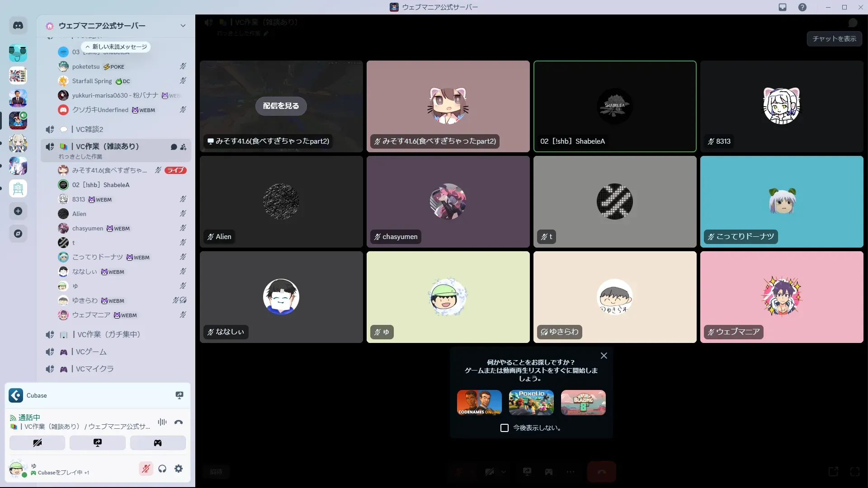Toggle microphone mute in the user panel

pyautogui.click(x=146, y=469)
